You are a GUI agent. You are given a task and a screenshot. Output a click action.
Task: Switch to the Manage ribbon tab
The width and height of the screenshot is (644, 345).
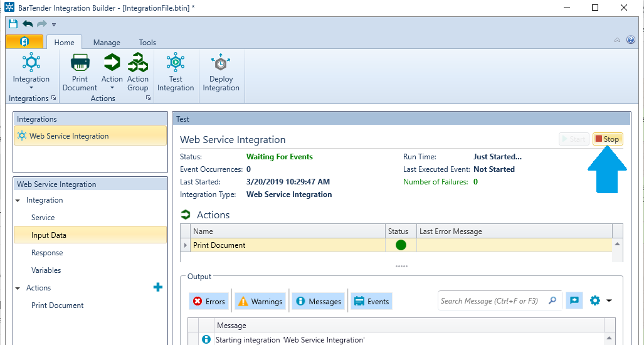107,42
